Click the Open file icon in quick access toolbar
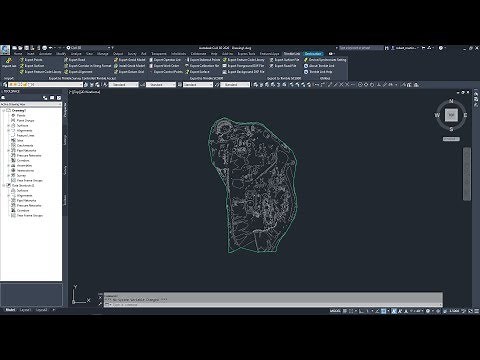 point(20,48)
